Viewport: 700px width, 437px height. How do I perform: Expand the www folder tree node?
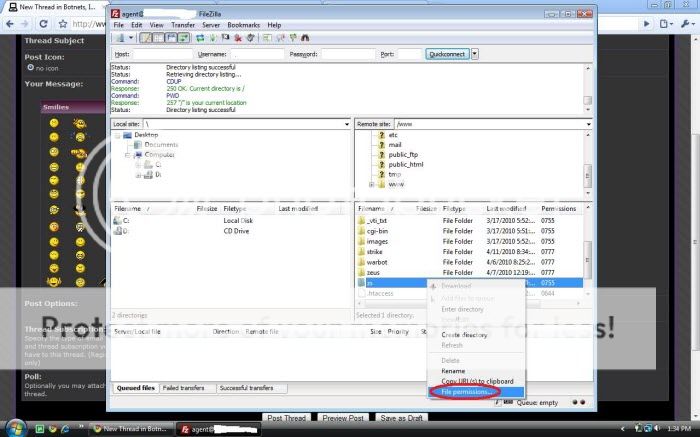[x=372, y=184]
